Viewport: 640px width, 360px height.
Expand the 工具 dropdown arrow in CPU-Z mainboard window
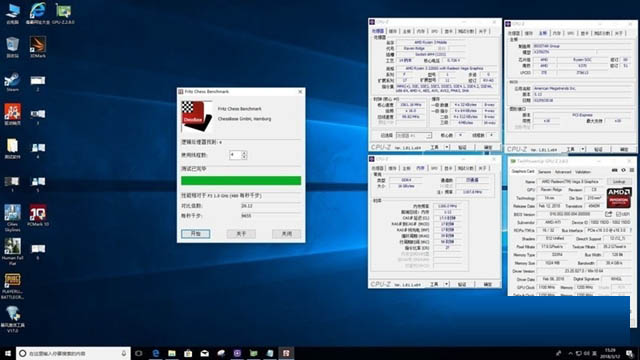click(583, 149)
